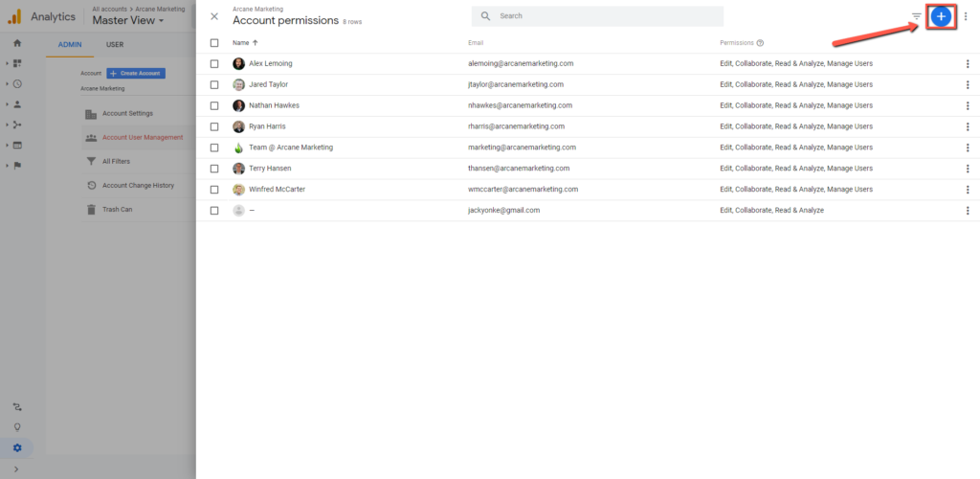Open Audience person icon in sidebar
Viewport: 980px width, 479px height.
tap(17, 104)
